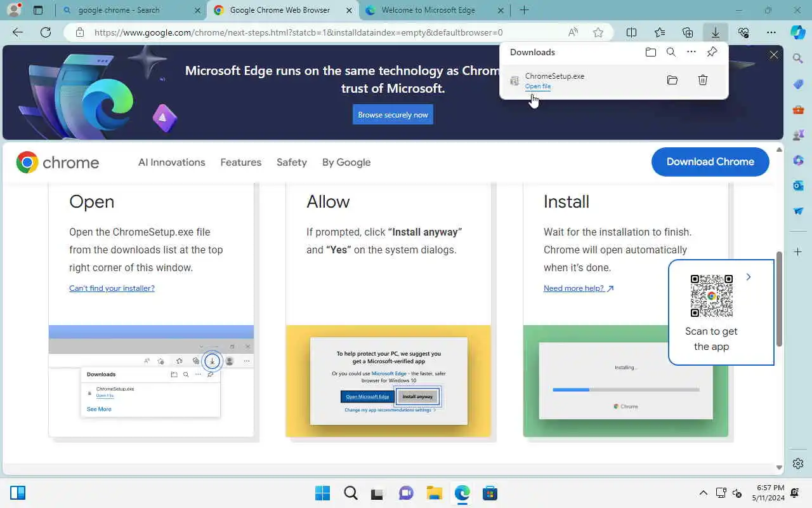Viewport: 812px width, 508px height.
Task: Close the google chrome - Search tab
Action: [197, 10]
